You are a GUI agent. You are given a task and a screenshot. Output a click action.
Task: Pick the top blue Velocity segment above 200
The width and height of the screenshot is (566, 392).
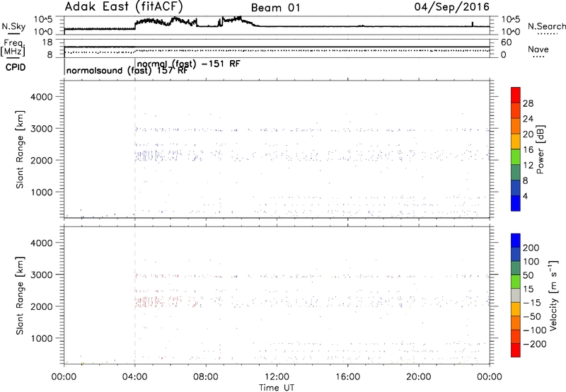(x=516, y=241)
